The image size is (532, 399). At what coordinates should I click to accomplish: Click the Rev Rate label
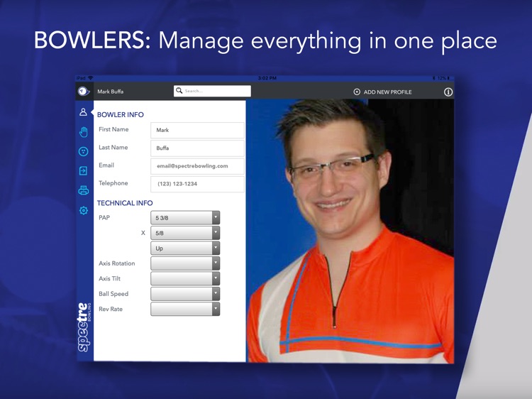point(111,309)
